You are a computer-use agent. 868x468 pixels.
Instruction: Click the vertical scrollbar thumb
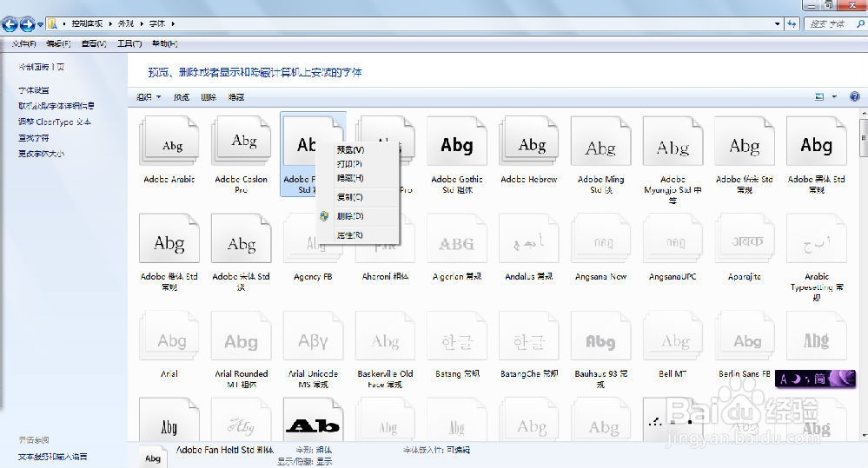pyautogui.click(x=864, y=136)
